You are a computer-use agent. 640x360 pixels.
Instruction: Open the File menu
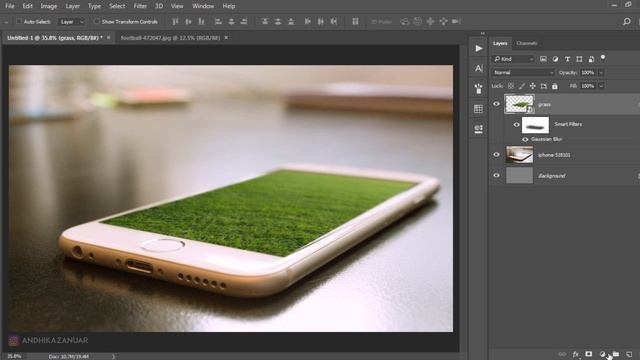click(9, 6)
